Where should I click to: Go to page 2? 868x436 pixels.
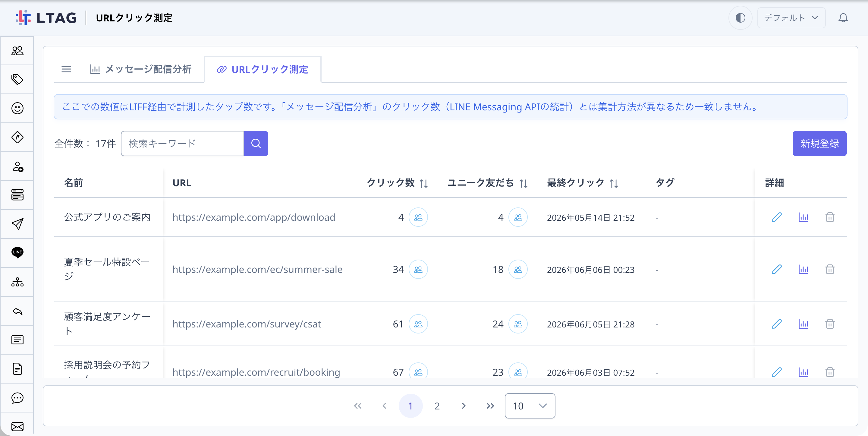point(437,406)
